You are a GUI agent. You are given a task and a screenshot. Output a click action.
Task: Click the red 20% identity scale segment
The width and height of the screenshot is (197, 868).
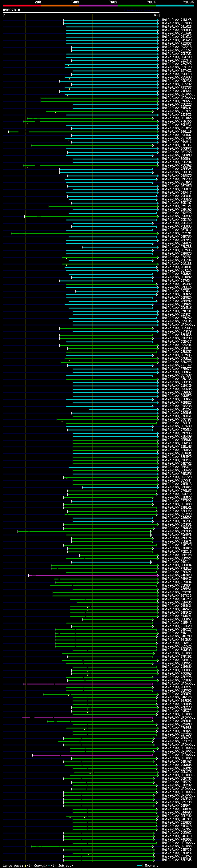point(22,6)
